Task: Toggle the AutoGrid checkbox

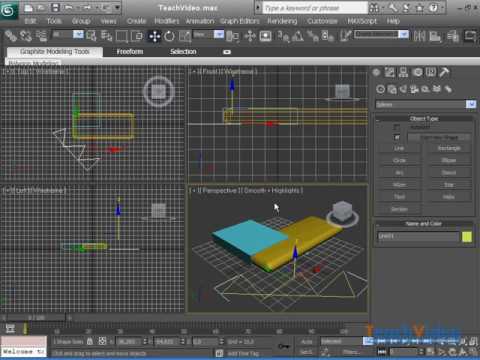Action: (396, 127)
